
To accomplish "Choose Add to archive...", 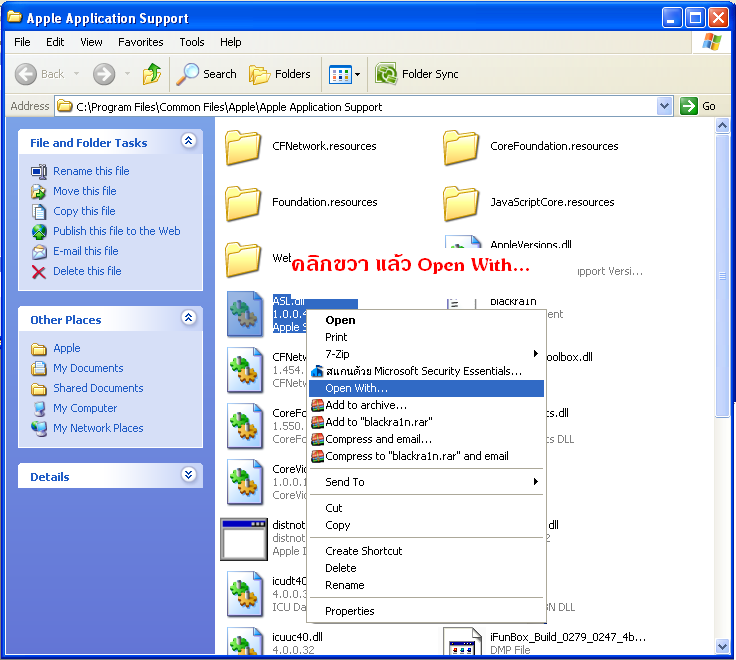I will (x=426, y=405).
